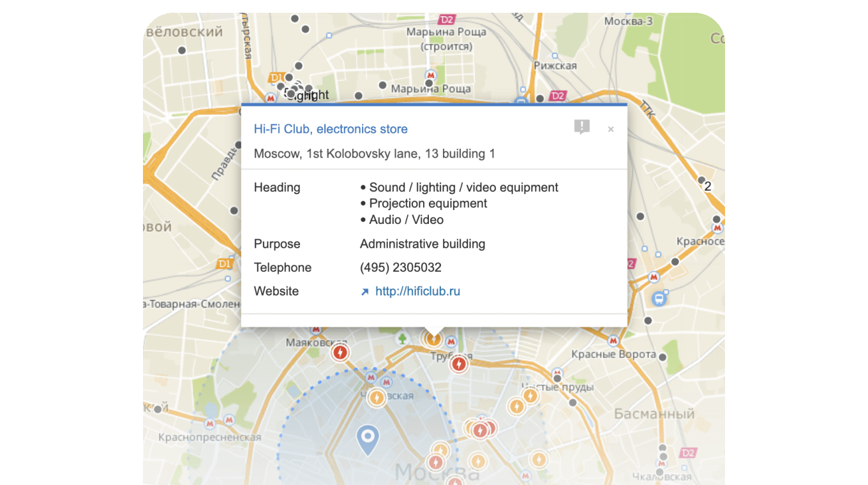This screenshot has width=868, height=485.
Task: Click the pink D2 badge above Чкаловская
Action: (x=687, y=453)
